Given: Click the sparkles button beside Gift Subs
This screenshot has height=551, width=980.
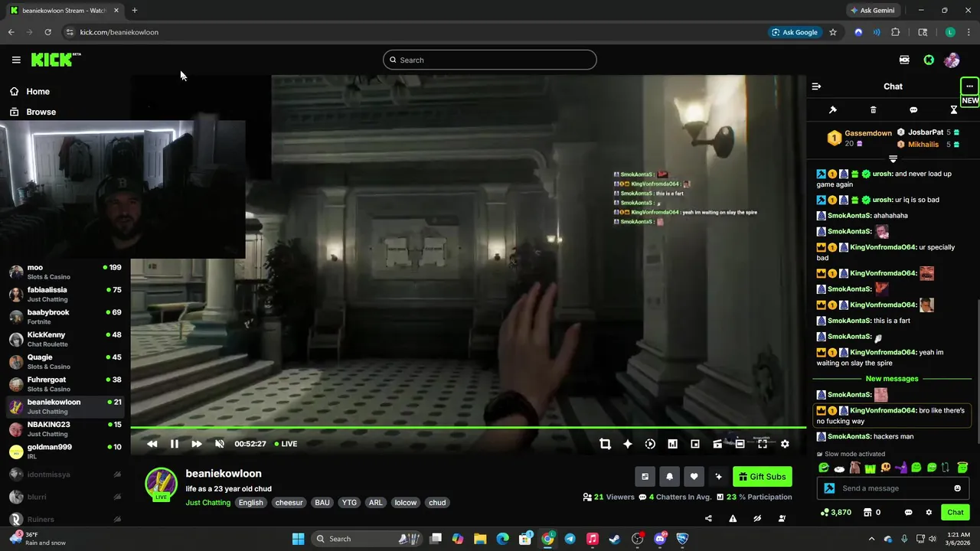Looking at the screenshot, I should point(718,477).
